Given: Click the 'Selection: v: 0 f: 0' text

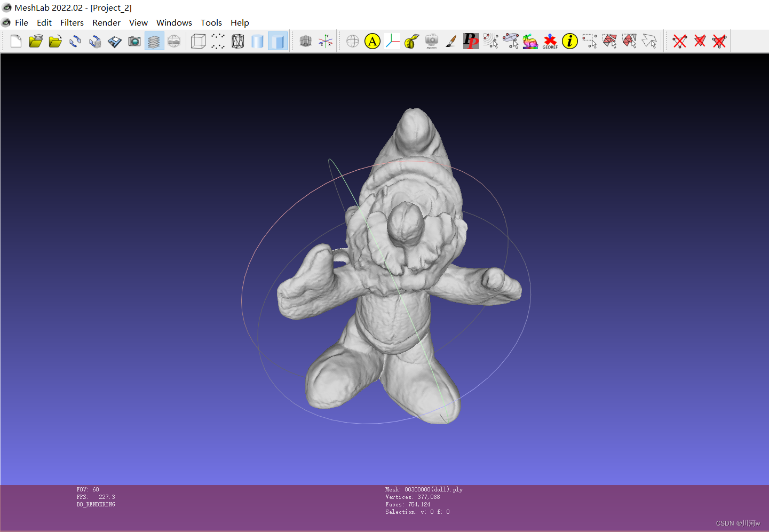Looking at the screenshot, I should [x=418, y=512].
